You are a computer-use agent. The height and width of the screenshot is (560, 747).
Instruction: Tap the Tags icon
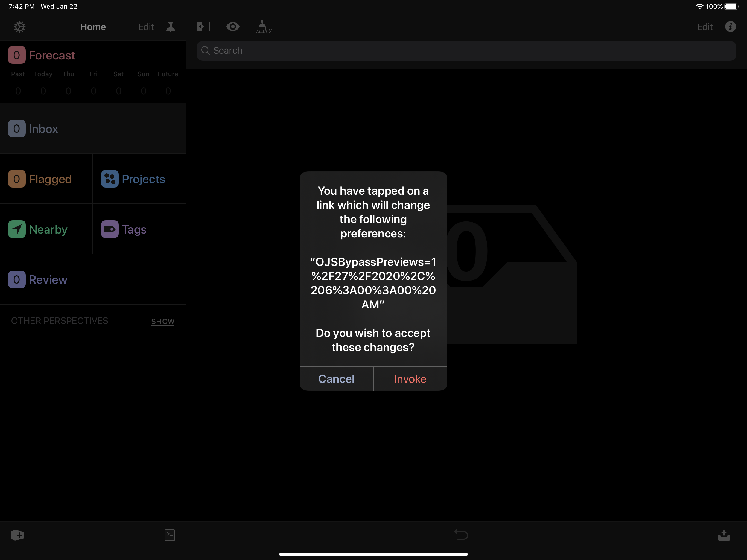point(110,229)
